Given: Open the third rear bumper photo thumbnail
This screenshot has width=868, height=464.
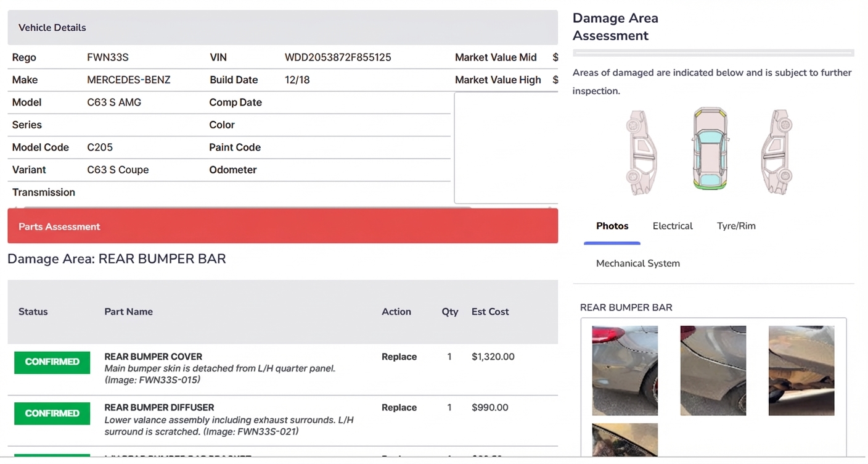Looking at the screenshot, I should [x=801, y=370].
